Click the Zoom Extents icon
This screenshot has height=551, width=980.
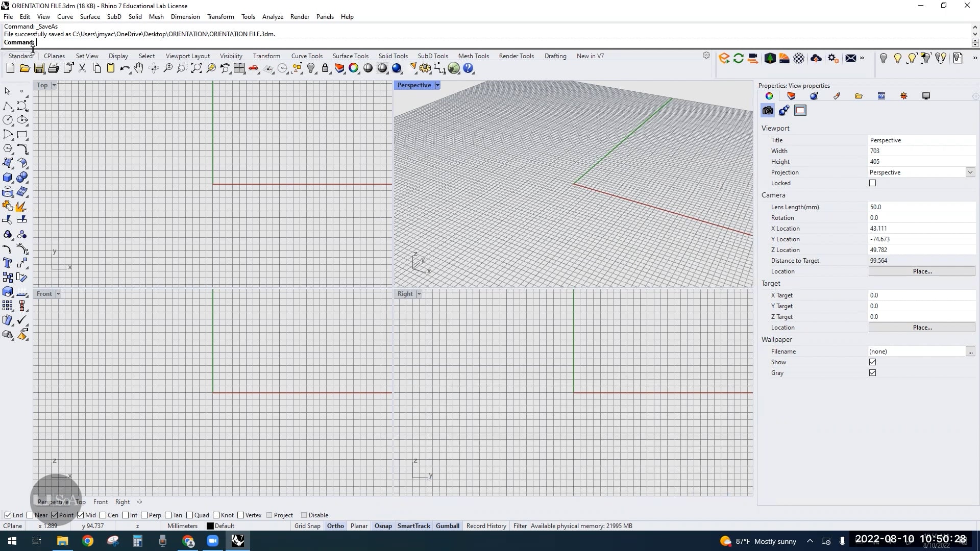[197, 68]
